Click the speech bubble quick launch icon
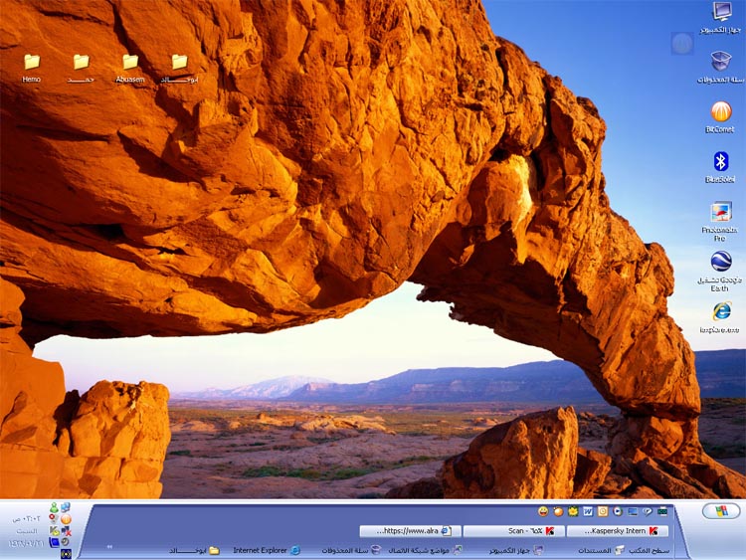 coord(648,511)
